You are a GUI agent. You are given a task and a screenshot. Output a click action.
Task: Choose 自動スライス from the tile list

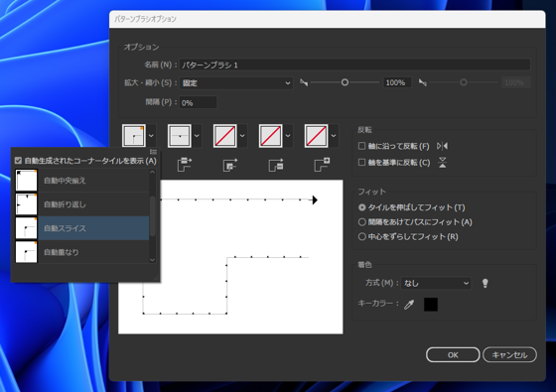coord(81,228)
